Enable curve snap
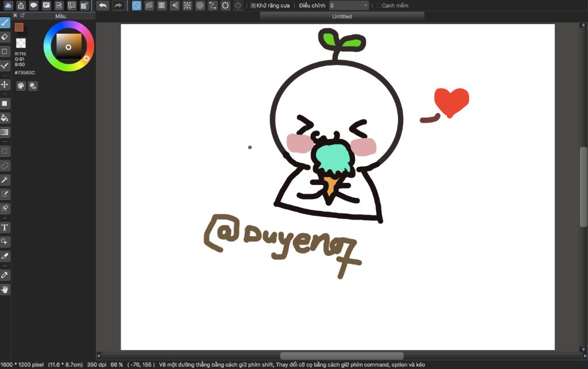This screenshot has height=369, width=588. (212, 5)
